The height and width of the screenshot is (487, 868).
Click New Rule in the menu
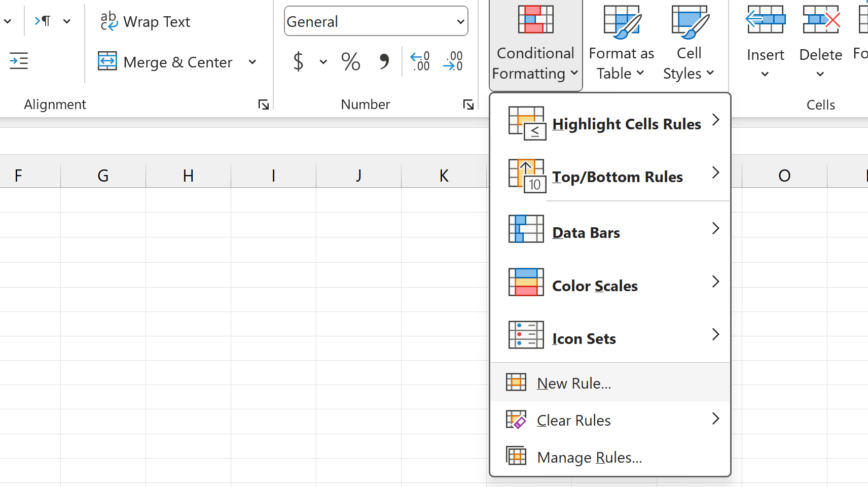[573, 383]
